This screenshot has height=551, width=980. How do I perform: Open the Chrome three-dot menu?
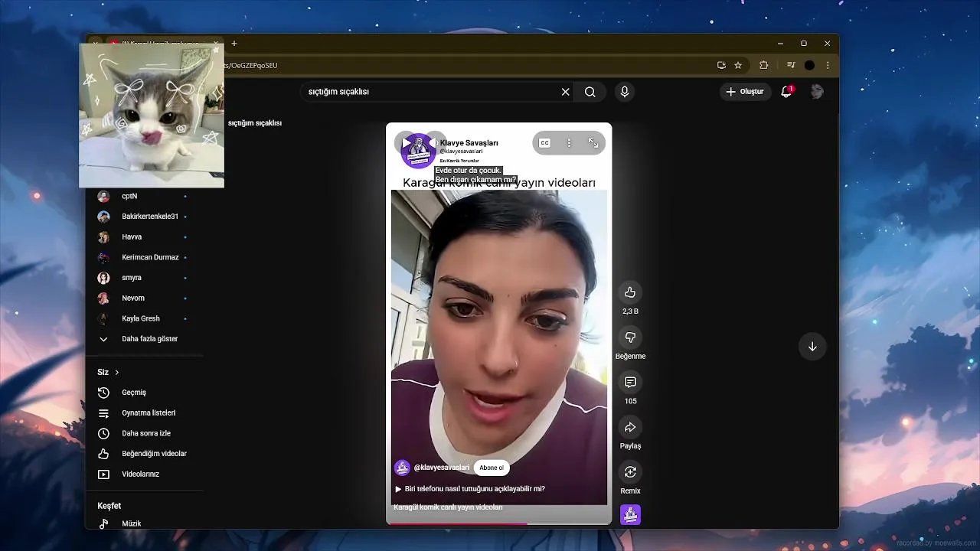coord(828,65)
